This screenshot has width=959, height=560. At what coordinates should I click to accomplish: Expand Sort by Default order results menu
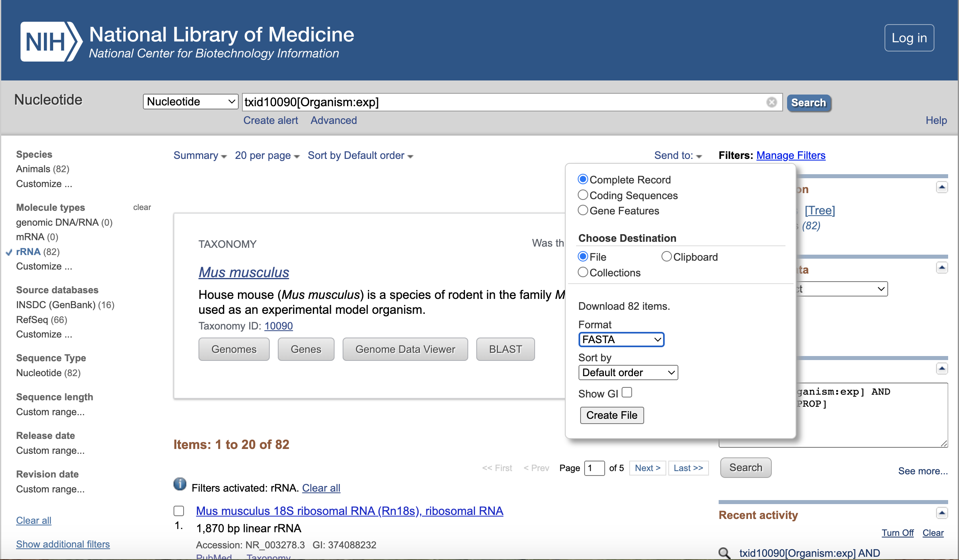pos(360,155)
